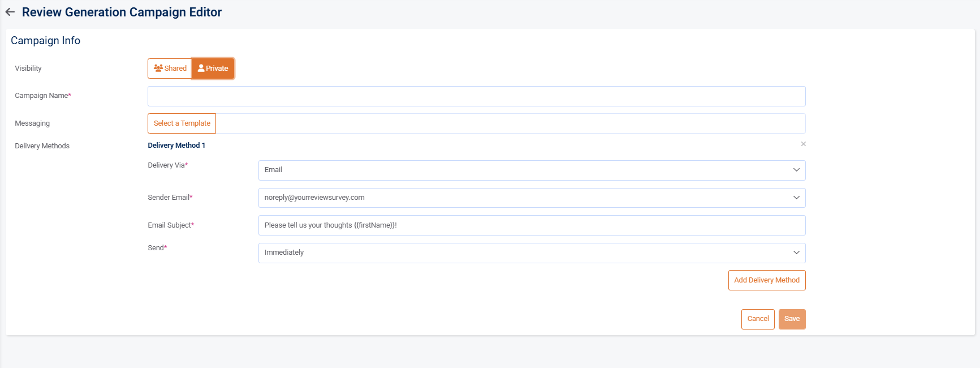Click the chevron arrow in Send field
The image size is (980, 368).
pos(796,253)
